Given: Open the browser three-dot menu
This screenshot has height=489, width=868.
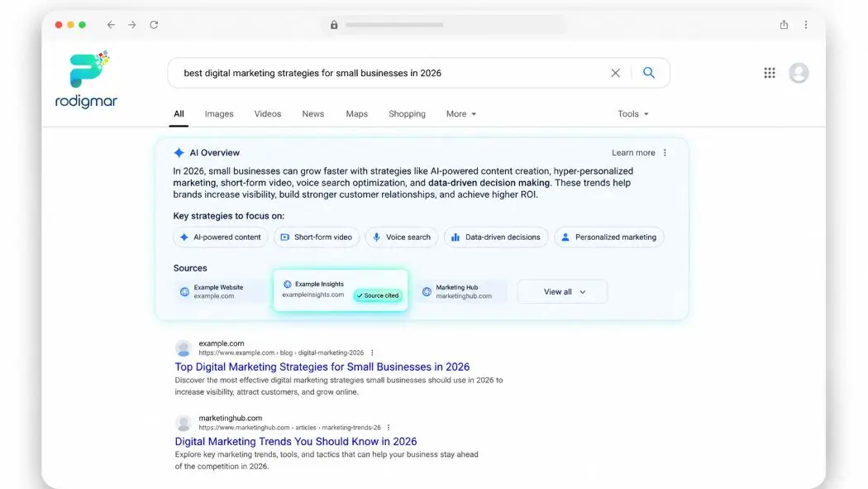Looking at the screenshot, I should tap(806, 24).
